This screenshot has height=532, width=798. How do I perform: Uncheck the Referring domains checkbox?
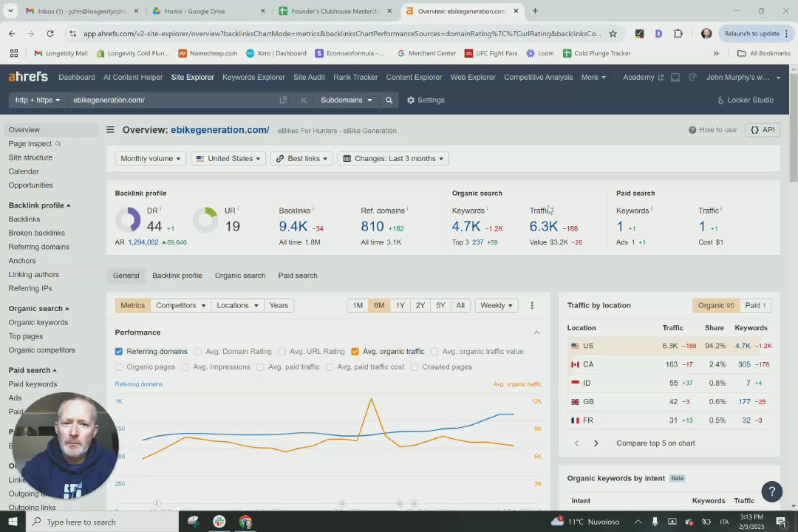click(119, 352)
